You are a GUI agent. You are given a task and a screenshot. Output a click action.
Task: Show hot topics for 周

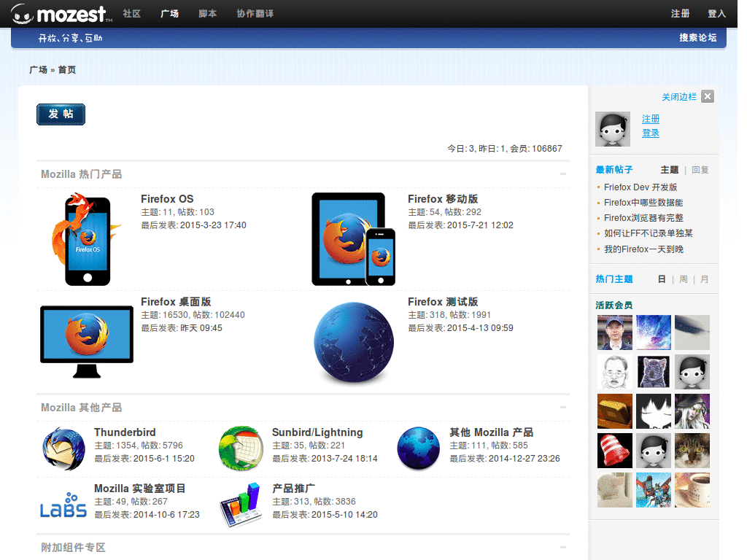[683, 279]
